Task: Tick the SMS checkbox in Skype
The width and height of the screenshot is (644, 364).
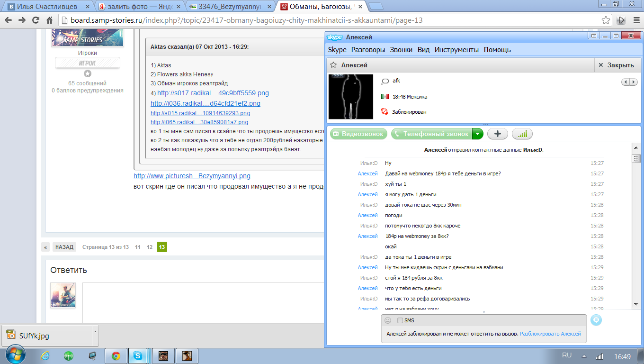Action: click(400, 320)
